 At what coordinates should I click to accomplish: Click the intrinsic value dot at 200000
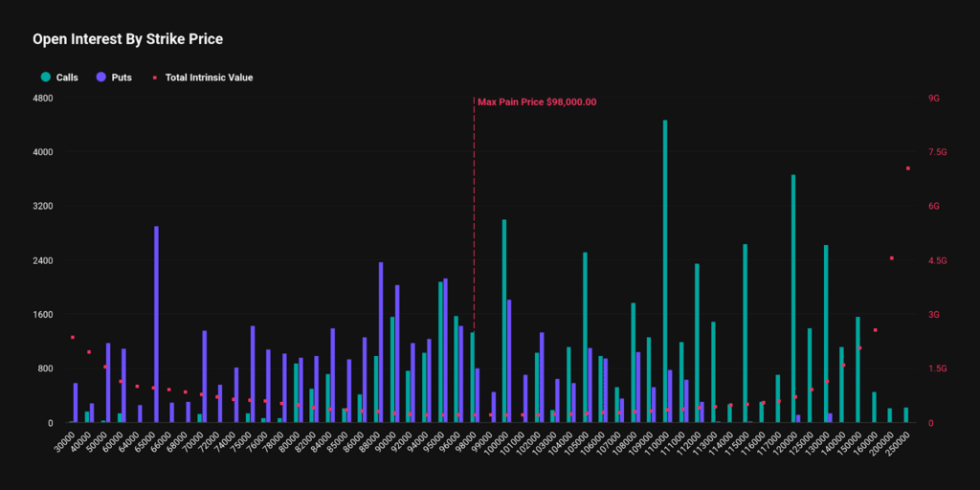coord(892,258)
